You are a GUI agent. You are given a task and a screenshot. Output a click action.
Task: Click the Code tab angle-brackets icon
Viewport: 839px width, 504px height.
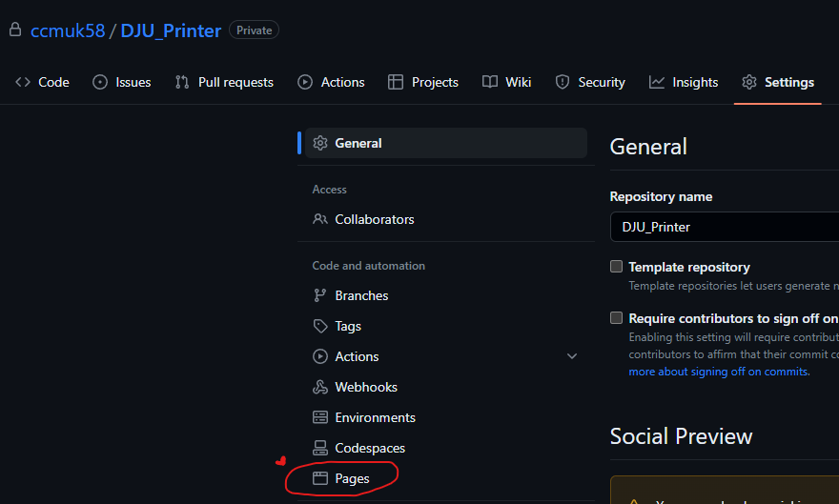tap(23, 82)
